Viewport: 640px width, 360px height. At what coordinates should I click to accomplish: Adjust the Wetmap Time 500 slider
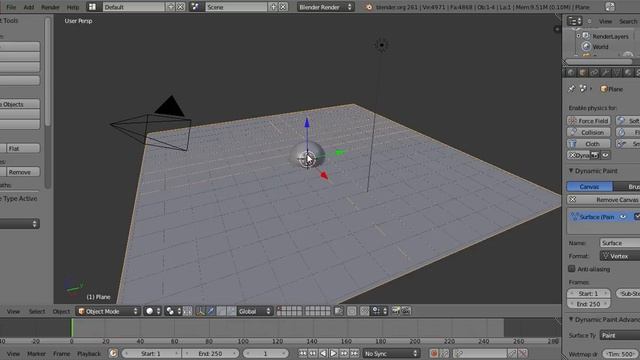click(621, 354)
